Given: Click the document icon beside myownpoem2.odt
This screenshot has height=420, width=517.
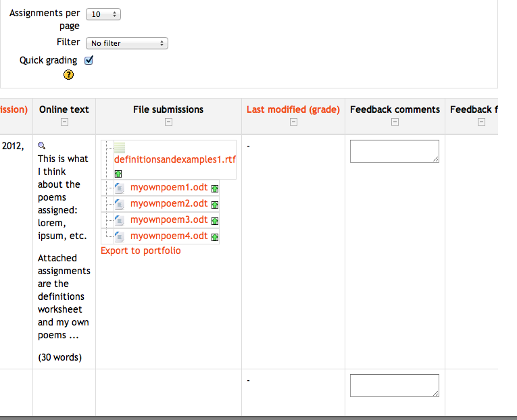Looking at the screenshot, I should [x=120, y=204].
